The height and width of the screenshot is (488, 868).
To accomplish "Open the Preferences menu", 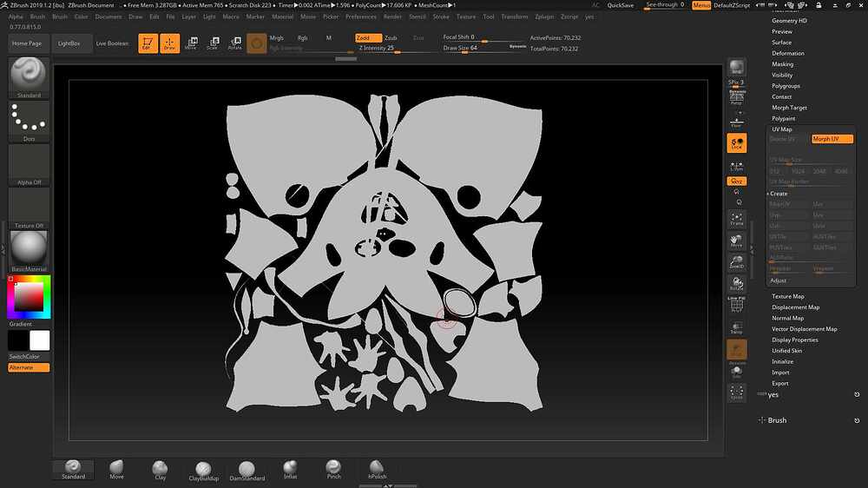I will pyautogui.click(x=361, y=16).
